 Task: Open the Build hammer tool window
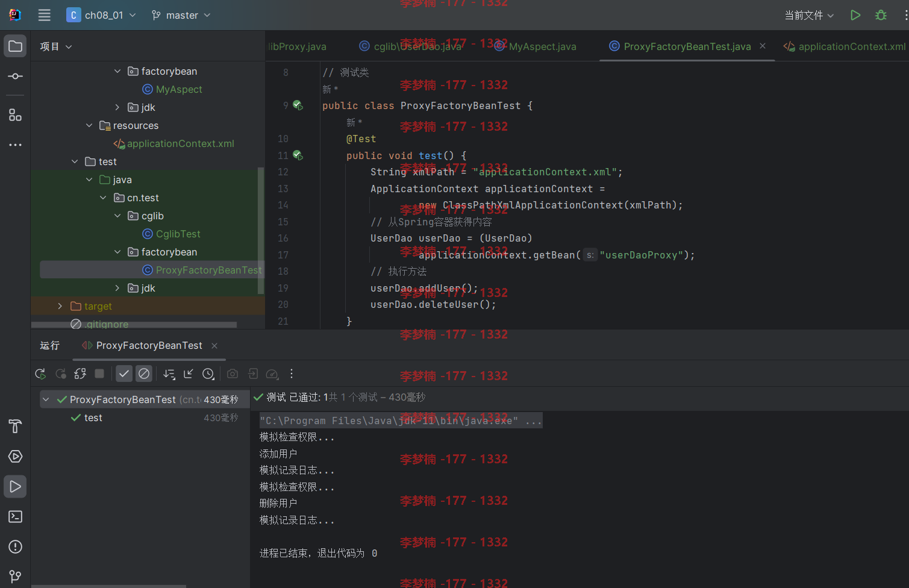15,426
